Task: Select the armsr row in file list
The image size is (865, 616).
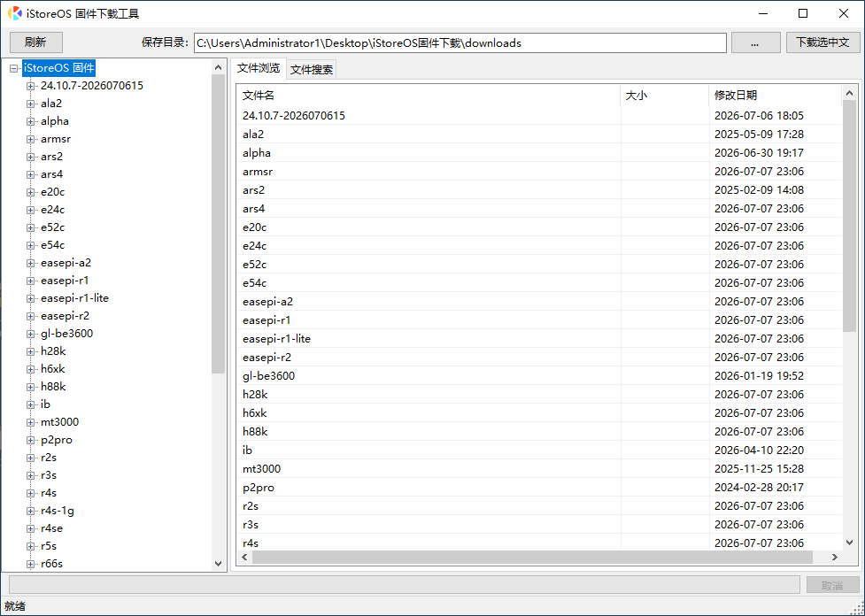Action: pyautogui.click(x=539, y=172)
